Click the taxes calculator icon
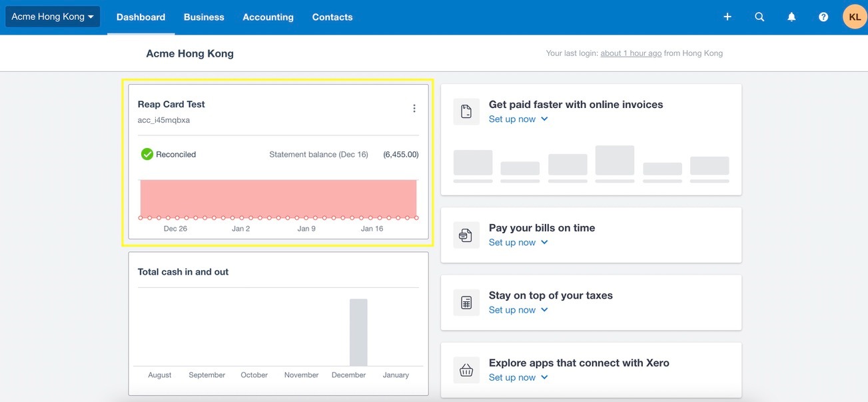 click(466, 303)
